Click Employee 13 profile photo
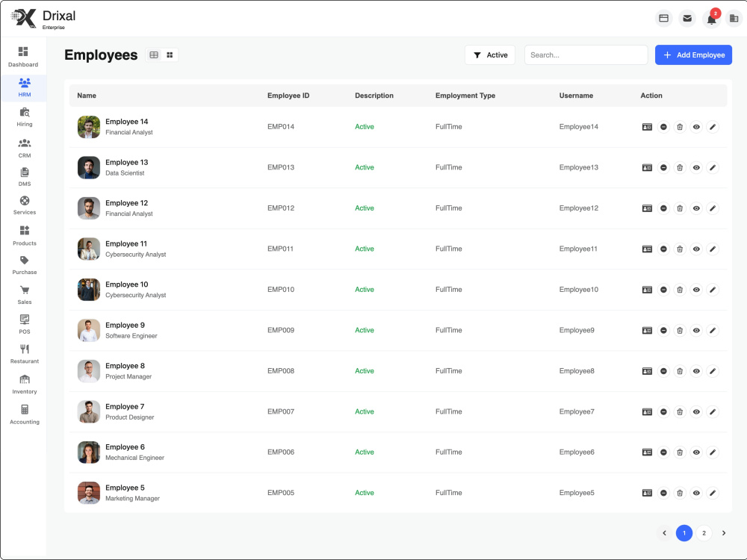The image size is (747, 560). (89, 167)
